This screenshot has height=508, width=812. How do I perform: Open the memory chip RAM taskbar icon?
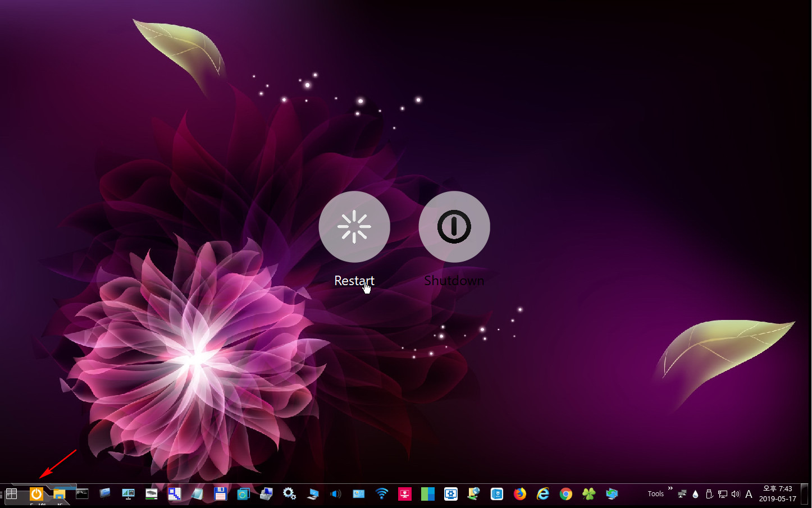(152, 494)
